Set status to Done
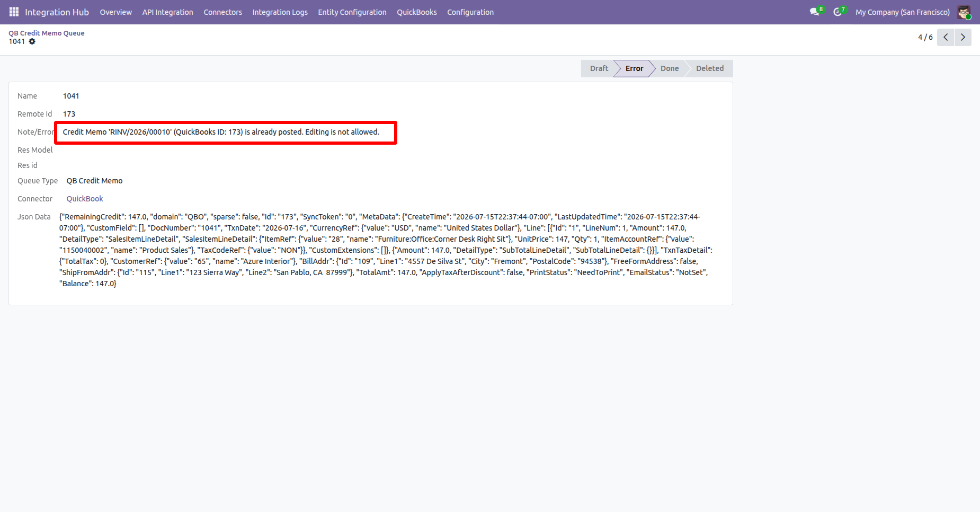Image resolution: width=980 pixels, height=512 pixels. click(670, 68)
